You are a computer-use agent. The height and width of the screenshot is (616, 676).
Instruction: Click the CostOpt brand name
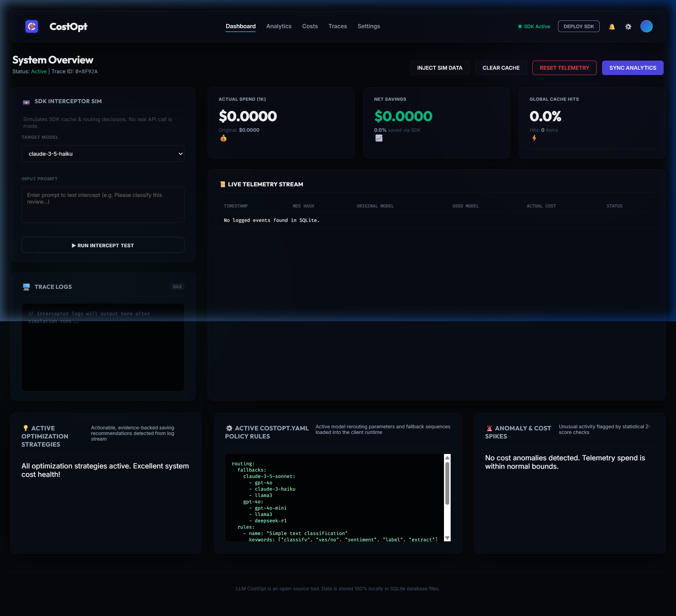click(68, 27)
